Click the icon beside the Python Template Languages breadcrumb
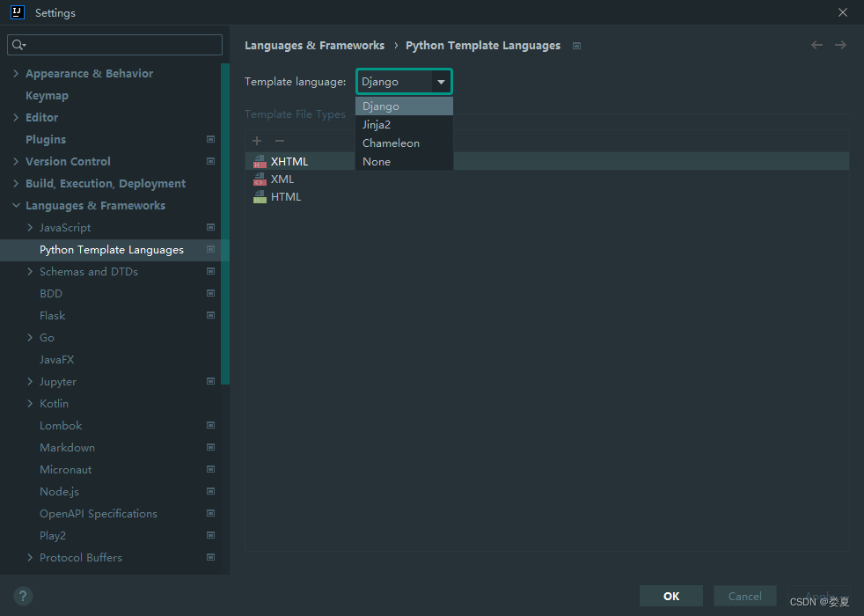The width and height of the screenshot is (864, 616). (576, 45)
